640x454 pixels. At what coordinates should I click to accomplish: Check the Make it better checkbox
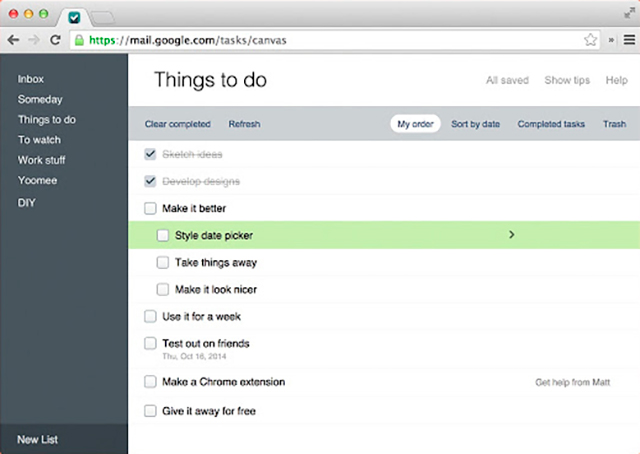tap(150, 208)
